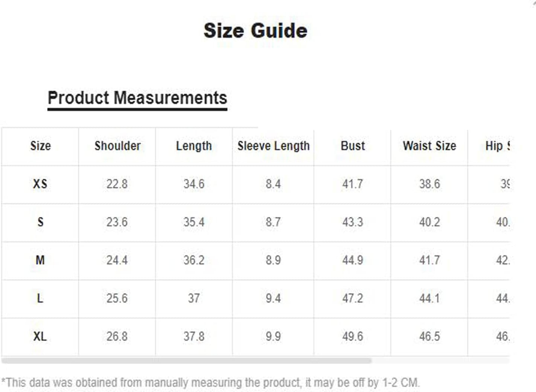Select the S size row label
Viewport: 536px width, 392px height.
(x=40, y=222)
